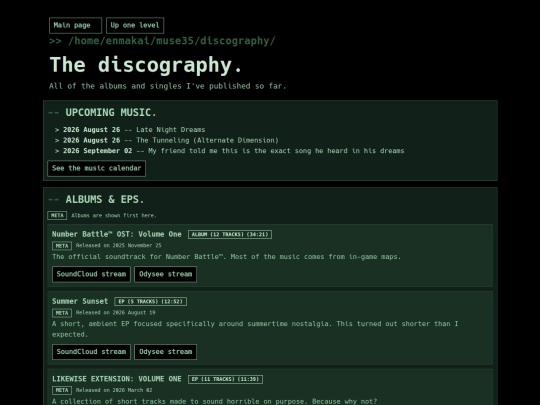Click 'All of the albums and singles' subtitle
This screenshot has height=405, width=540.
tap(167, 86)
